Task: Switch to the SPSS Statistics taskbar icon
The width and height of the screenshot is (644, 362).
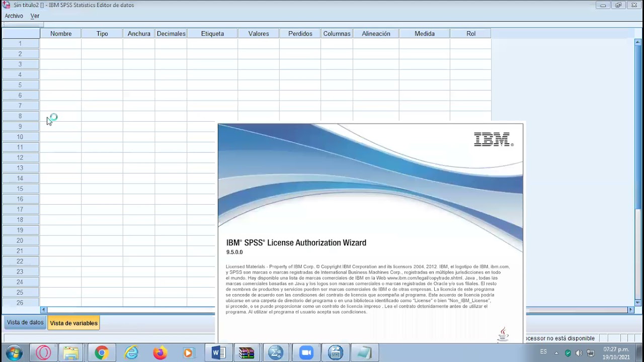Action: pos(276,353)
